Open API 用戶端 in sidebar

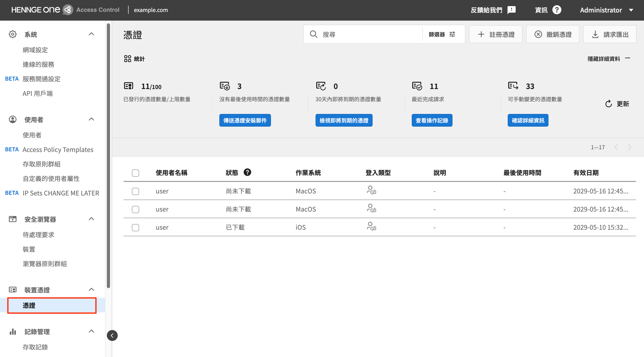tap(38, 93)
